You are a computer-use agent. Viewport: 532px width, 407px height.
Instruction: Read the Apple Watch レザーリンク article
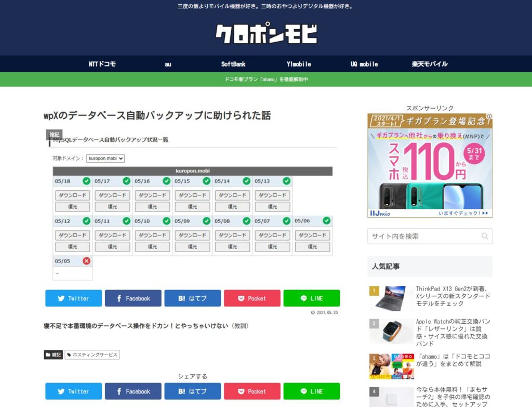pyautogui.click(x=453, y=332)
